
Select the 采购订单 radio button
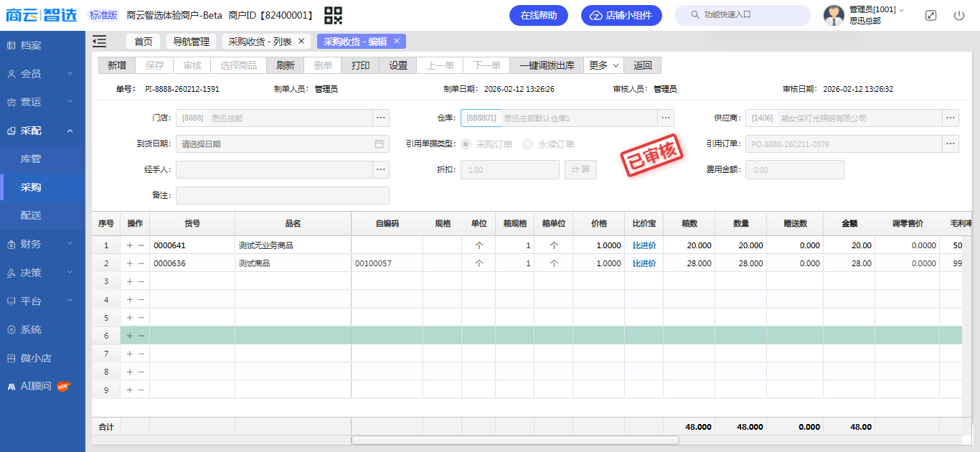pyautogui.click(x=466, y=144)
